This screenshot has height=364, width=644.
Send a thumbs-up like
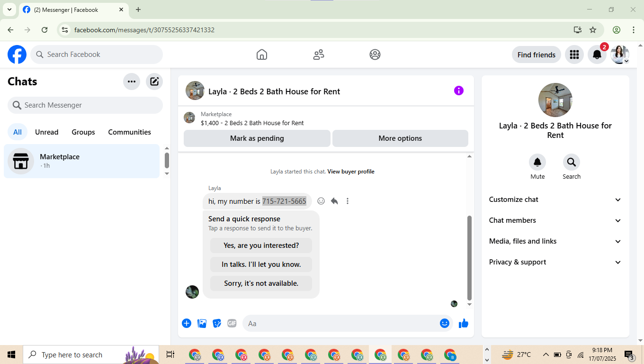(x=464, y=323)
